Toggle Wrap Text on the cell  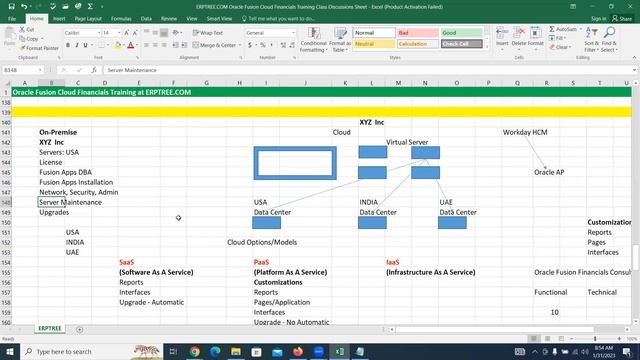point(208,33)
